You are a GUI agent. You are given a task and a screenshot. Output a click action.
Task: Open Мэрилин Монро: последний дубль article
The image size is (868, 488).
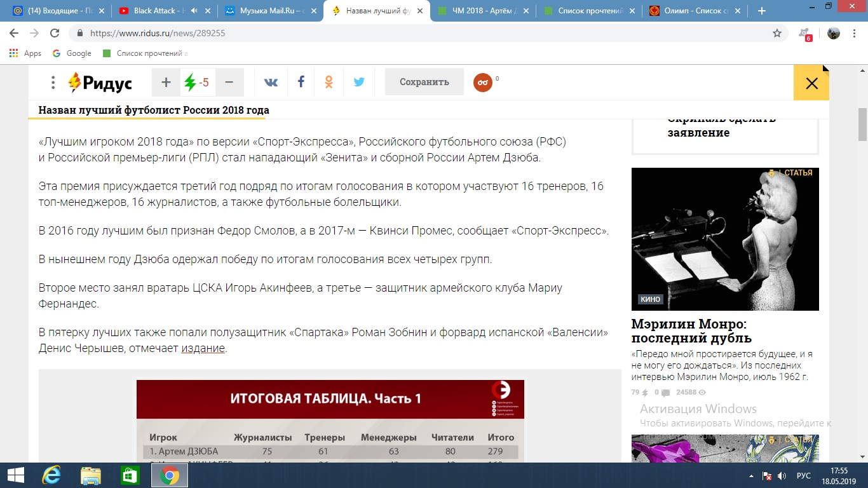pyautogui.click(x=692, y=330)
